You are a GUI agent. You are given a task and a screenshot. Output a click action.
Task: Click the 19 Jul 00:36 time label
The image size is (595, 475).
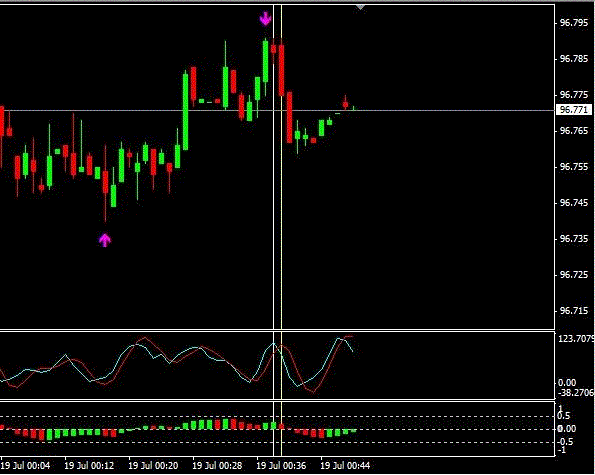click(x=282, y=466)
